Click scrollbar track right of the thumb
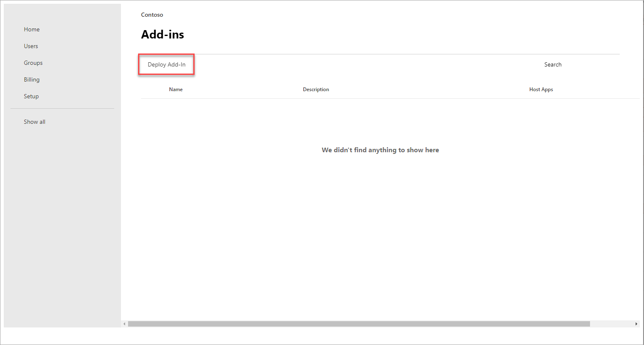 click(x=611, y=324)
